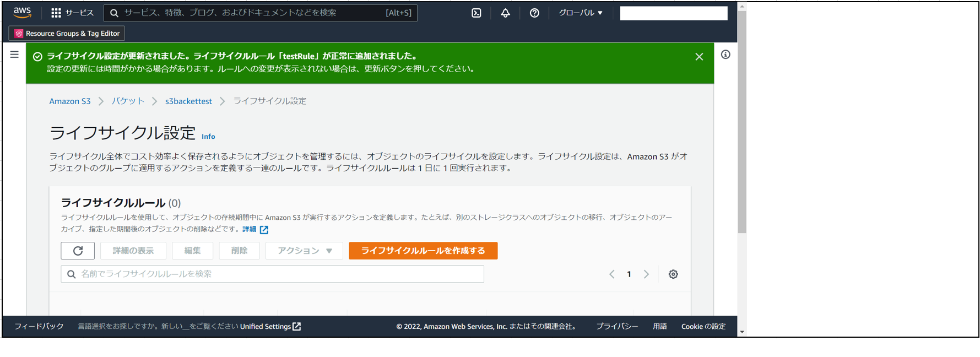This screenshot has height=357, width=980.
Task: Focus the lifecycle rule name search field
Action: [272, 274]
